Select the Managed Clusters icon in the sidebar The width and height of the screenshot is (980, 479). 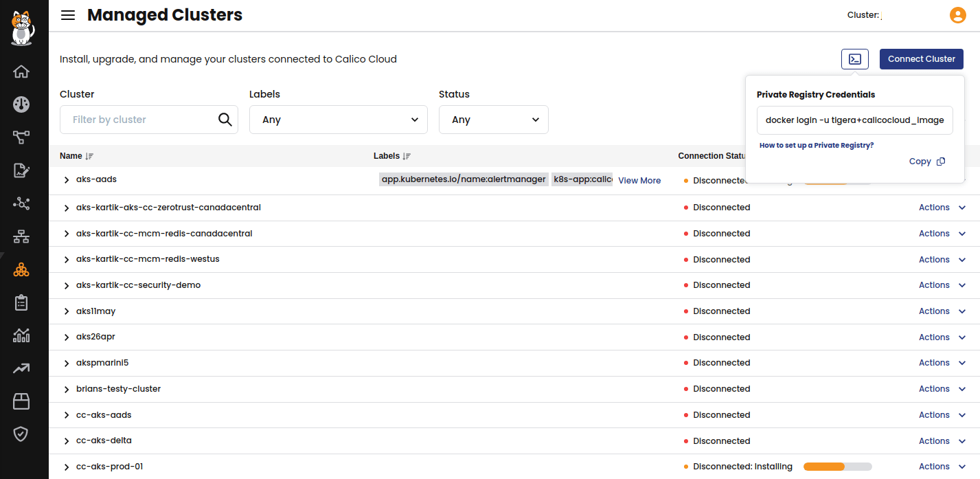(21, 269)
